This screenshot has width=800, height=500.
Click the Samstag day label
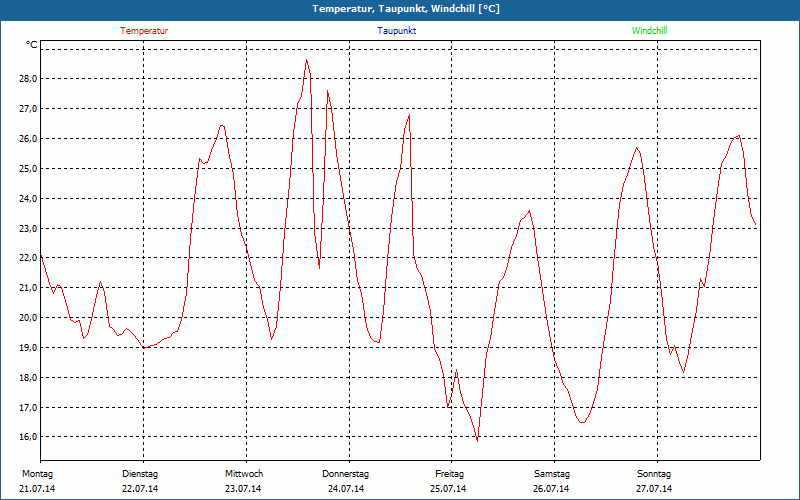[552, 474]
